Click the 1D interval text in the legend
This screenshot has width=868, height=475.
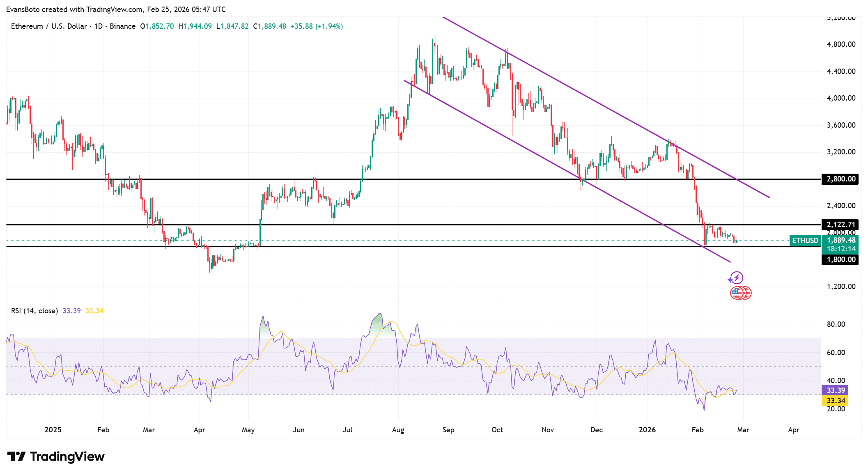99,26
